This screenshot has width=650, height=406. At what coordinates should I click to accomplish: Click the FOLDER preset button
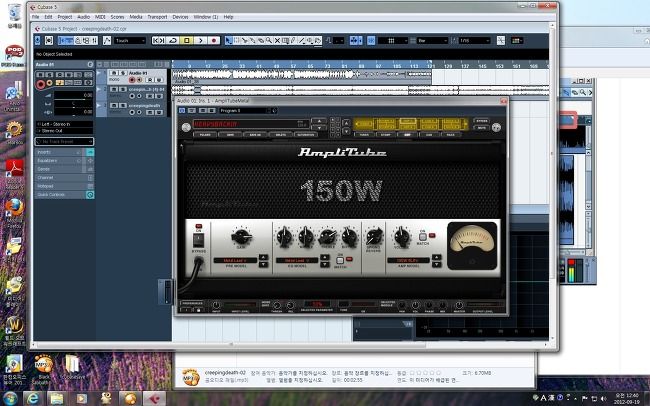[205, 135]
